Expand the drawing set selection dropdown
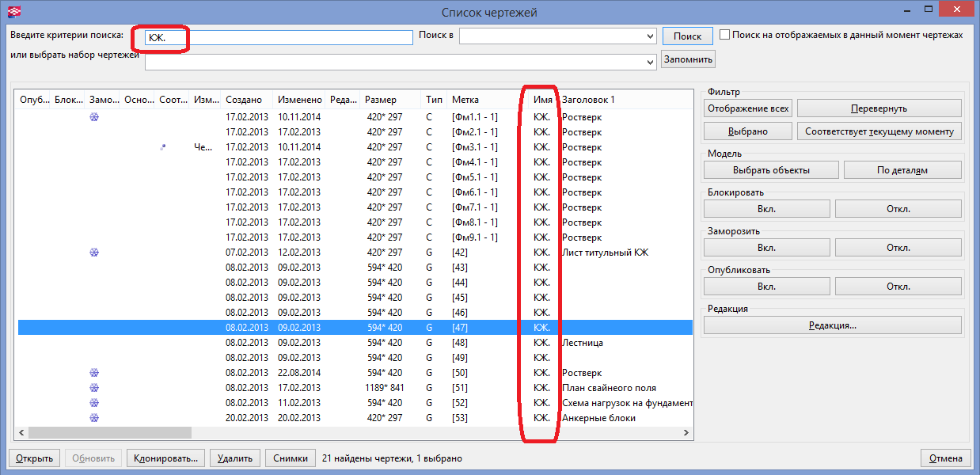Screen dimensions: 980x475 pos(650,60)
